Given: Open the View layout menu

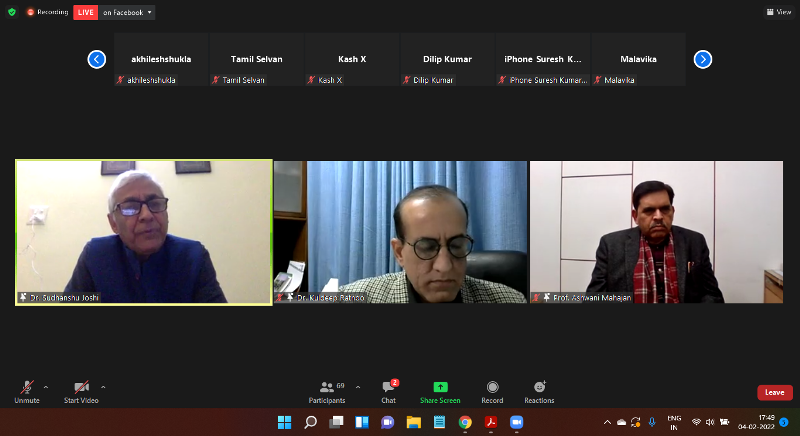Looking at the screenshot, I should [x=779, y=12].
